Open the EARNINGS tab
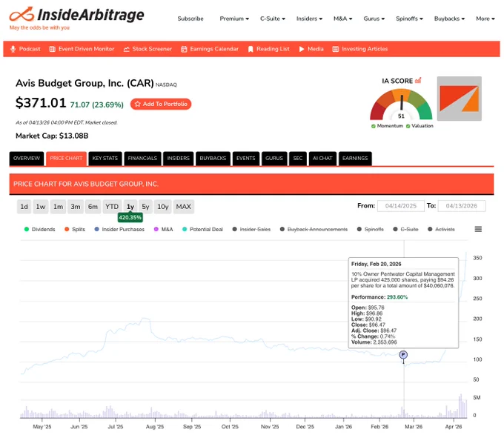The height and width of the screenshot is (435, 504). (x=355, y=159)
